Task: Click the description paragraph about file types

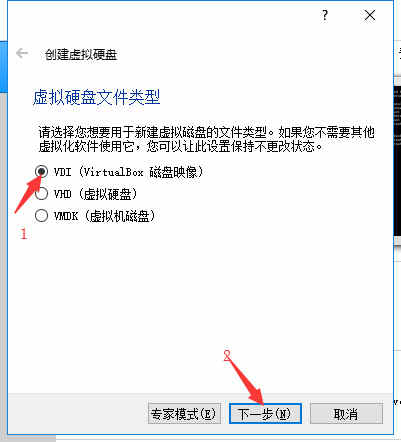Action: [206, 139]
